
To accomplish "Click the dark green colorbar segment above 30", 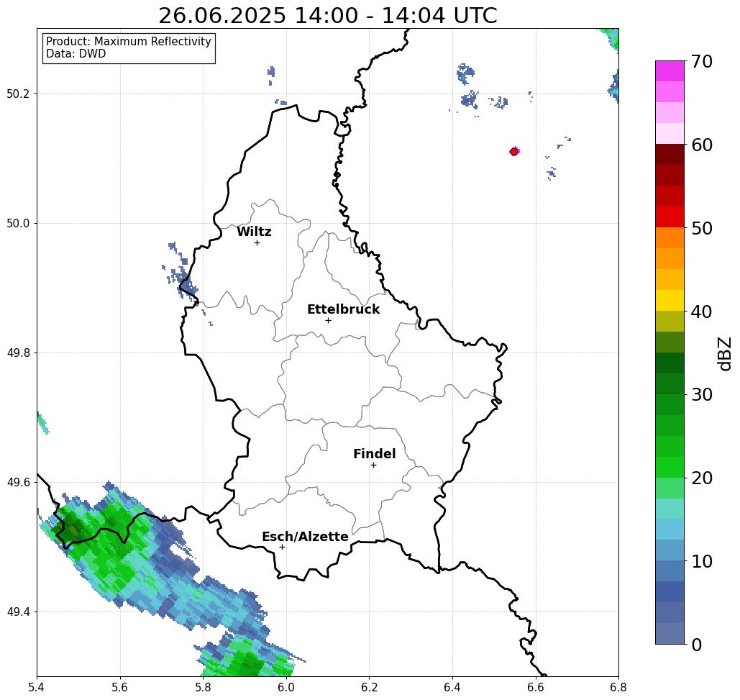I will (670, 383).
